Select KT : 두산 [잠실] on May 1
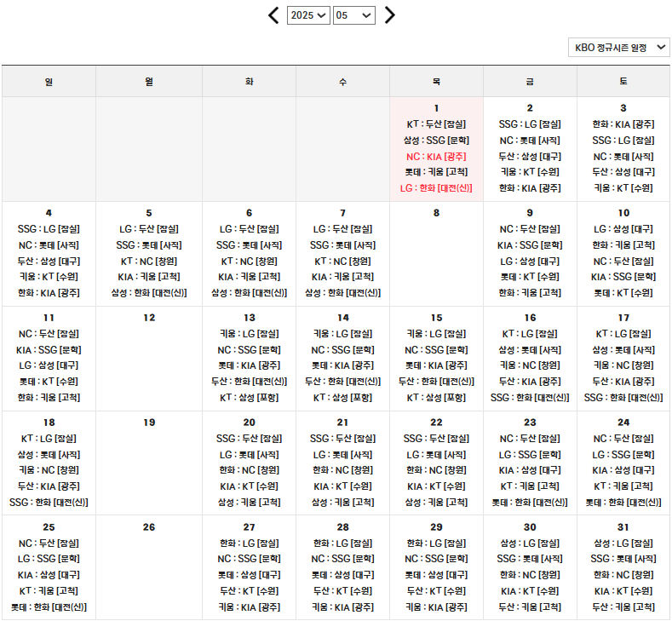672x621 pixels. point(436,124)
